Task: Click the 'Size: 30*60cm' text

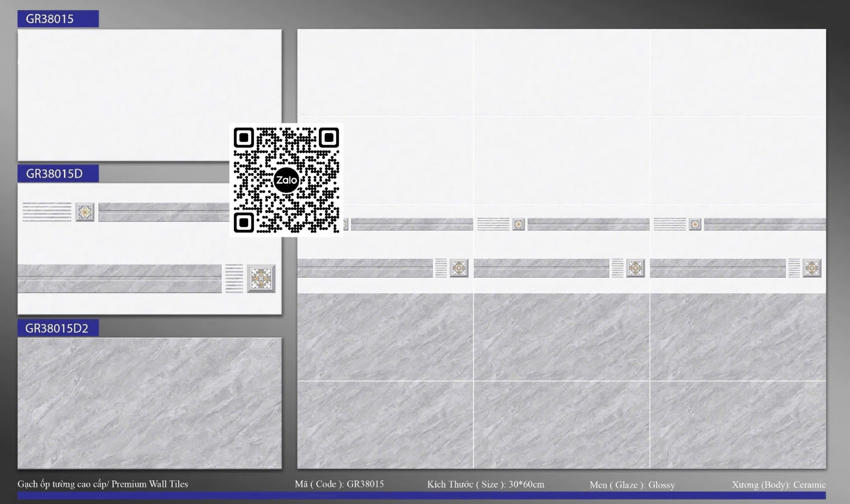Action: tap(485, 484)
